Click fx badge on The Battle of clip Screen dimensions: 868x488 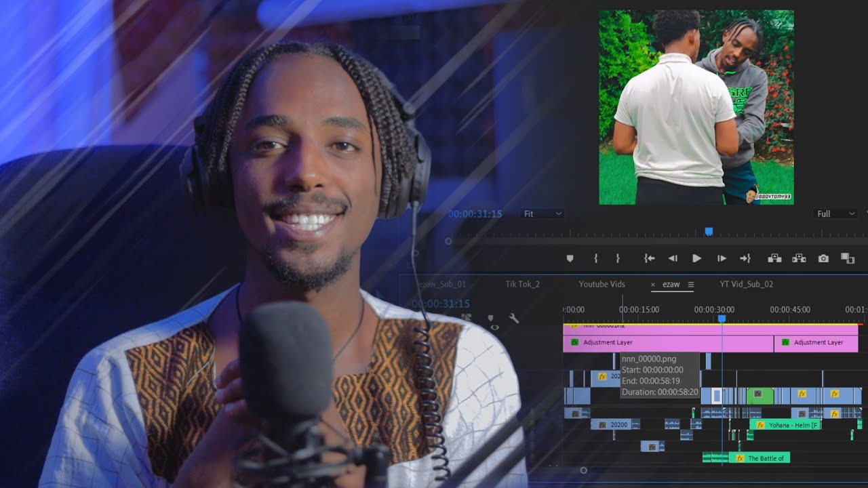tap(740, 458)
